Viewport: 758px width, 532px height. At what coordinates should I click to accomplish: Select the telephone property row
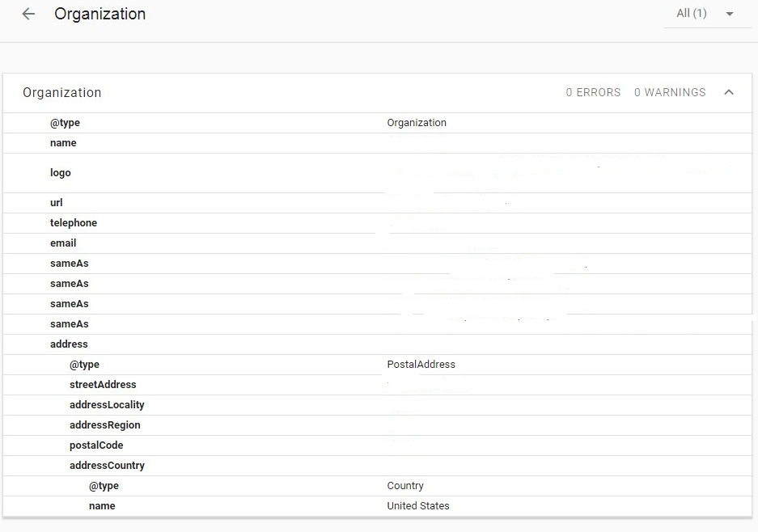point(74,223)
